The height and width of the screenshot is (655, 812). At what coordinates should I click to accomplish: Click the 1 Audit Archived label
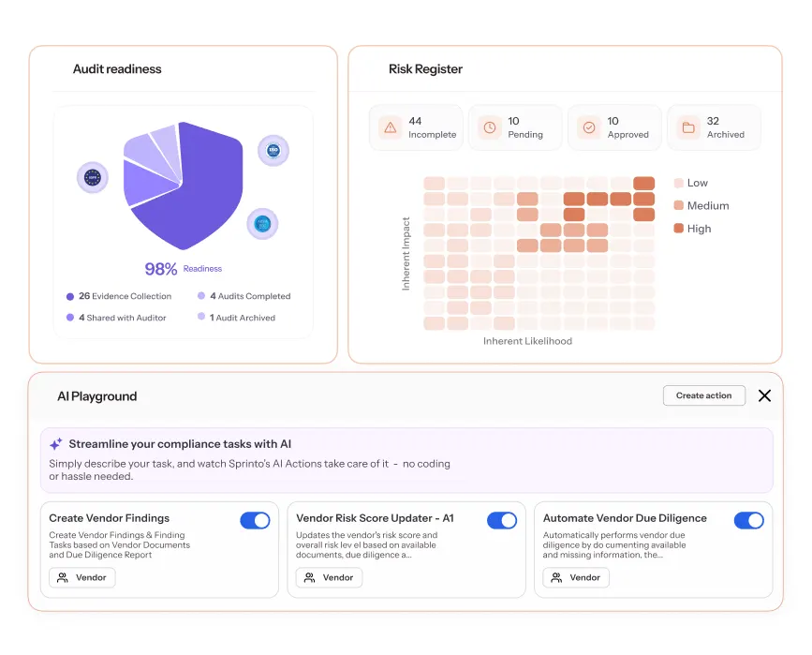(x=243, y=318)
